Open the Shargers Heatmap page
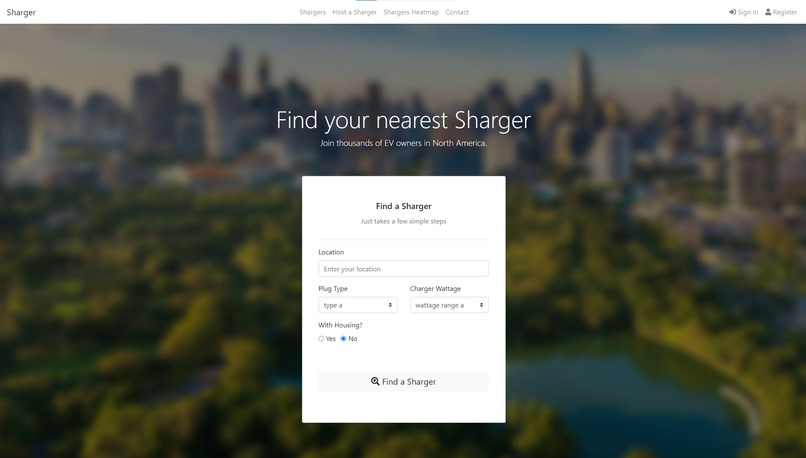806x458 pixels. point(411,12)
